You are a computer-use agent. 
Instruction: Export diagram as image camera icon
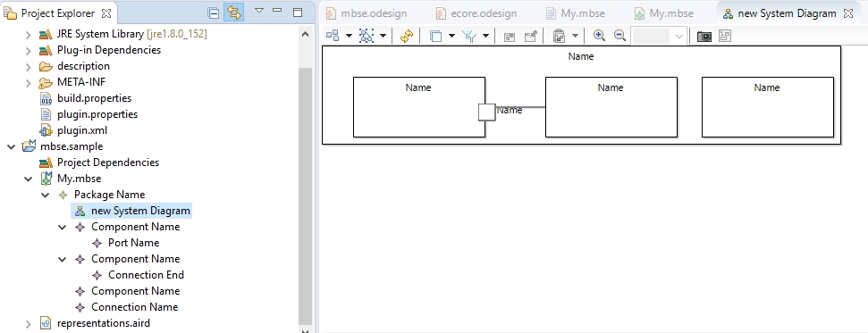point(704,37)
